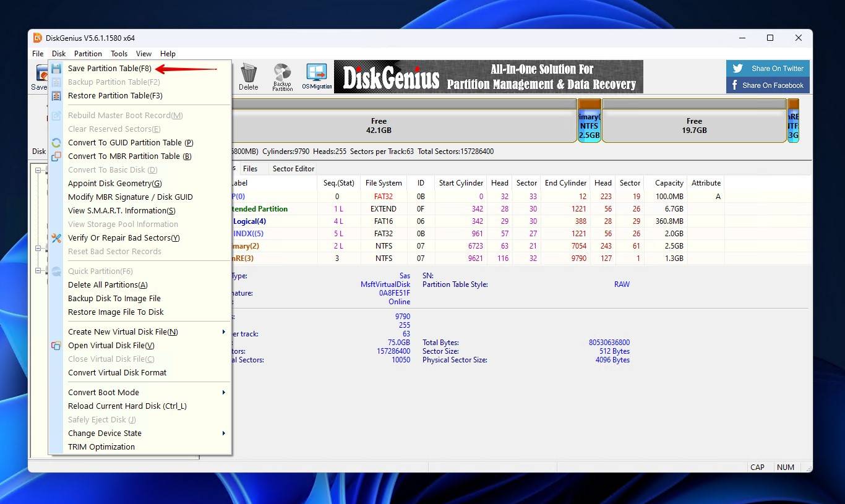845x504 pixels.
Task: Open the Help menu
Action: [x=168, y=54]
